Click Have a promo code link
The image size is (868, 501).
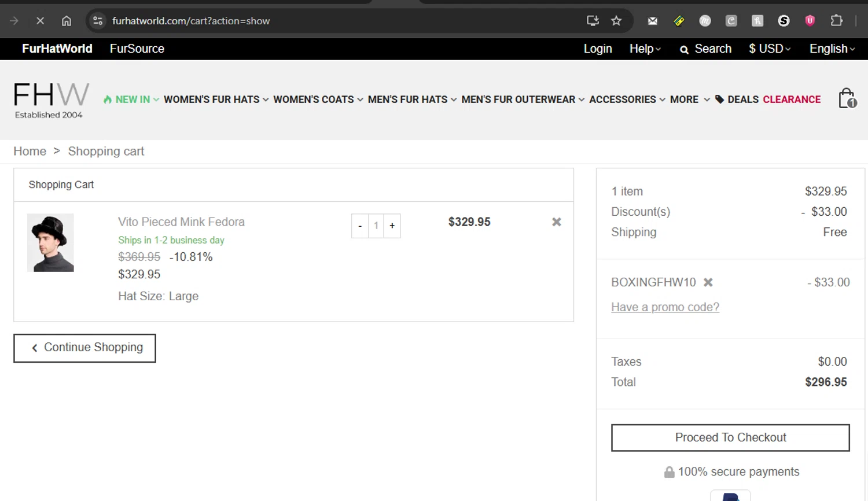pyautogui.click(x=665, y=307)
